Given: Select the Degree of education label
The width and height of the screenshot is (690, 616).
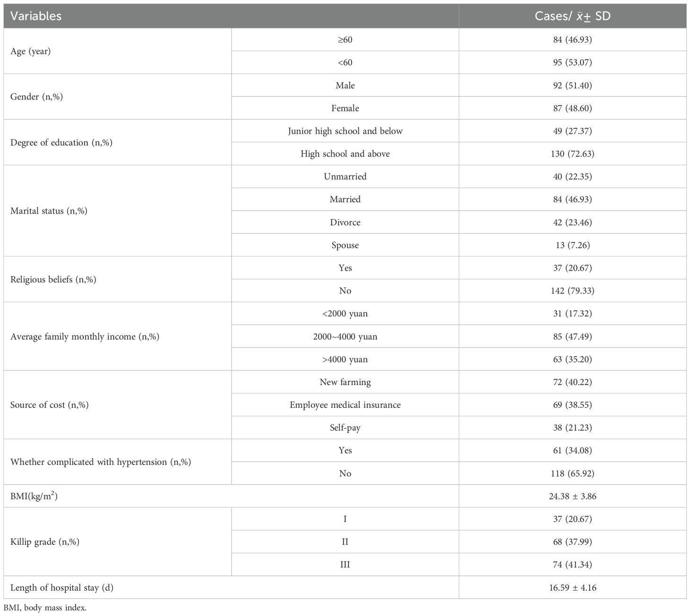Looking at the screenshot, I should (x=61, y=143).
